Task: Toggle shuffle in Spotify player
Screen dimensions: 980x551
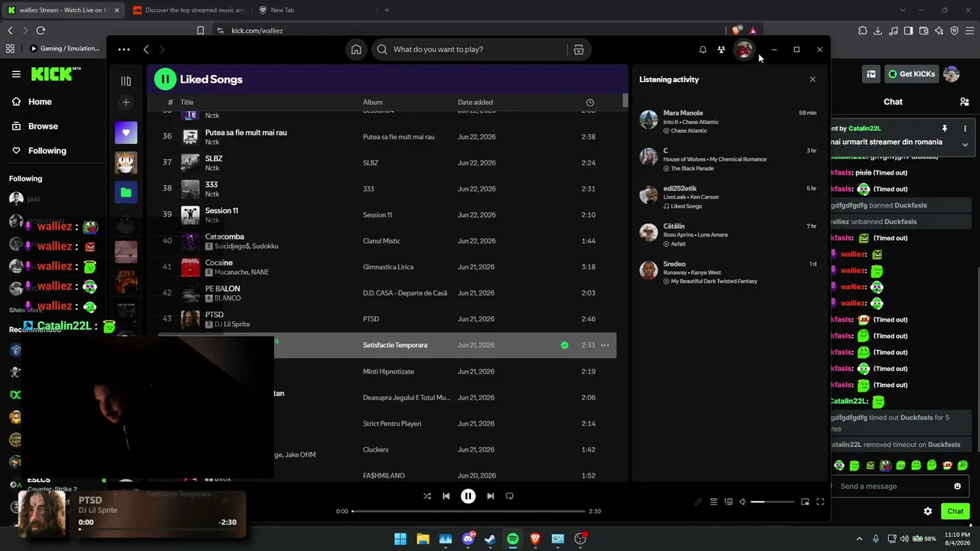Action: point(427,496)
